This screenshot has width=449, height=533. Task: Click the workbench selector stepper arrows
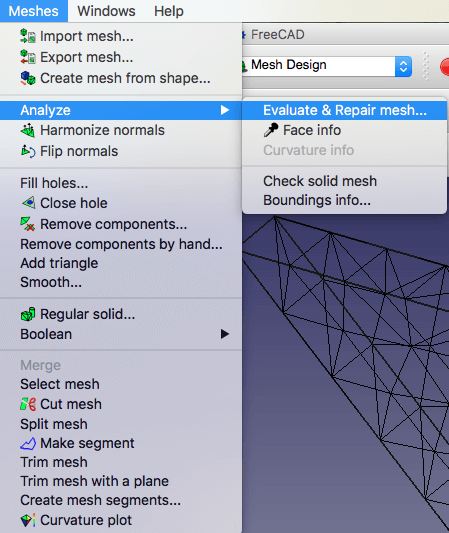[x=403, y=66]
